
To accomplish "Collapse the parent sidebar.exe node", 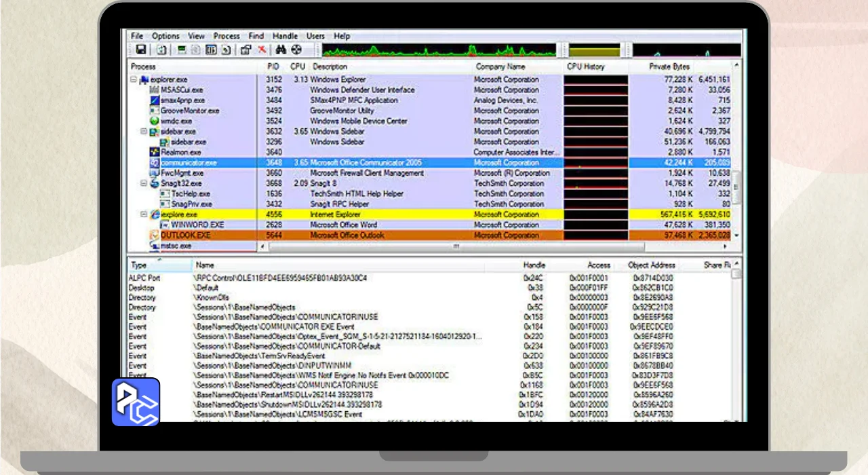I will click(144, 132).
